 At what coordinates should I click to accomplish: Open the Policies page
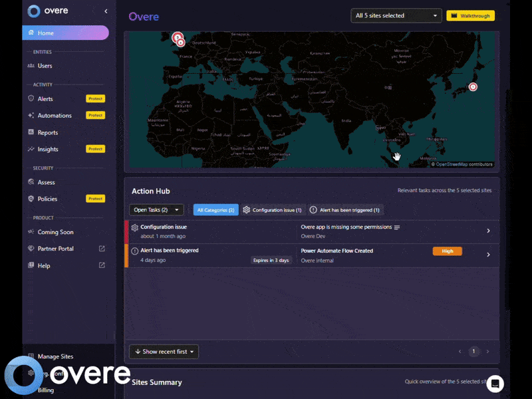click(x=47, y=199)
